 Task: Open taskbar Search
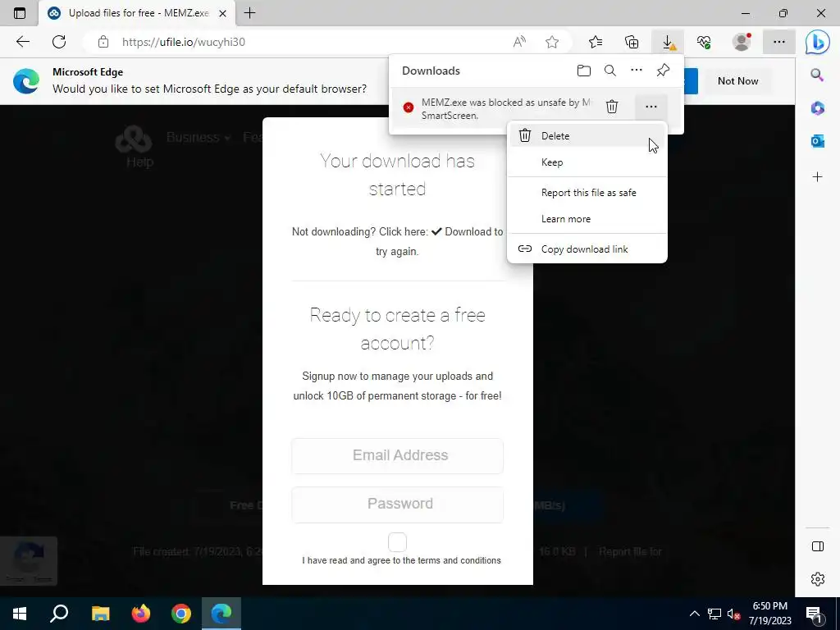[x=59, y=614]
